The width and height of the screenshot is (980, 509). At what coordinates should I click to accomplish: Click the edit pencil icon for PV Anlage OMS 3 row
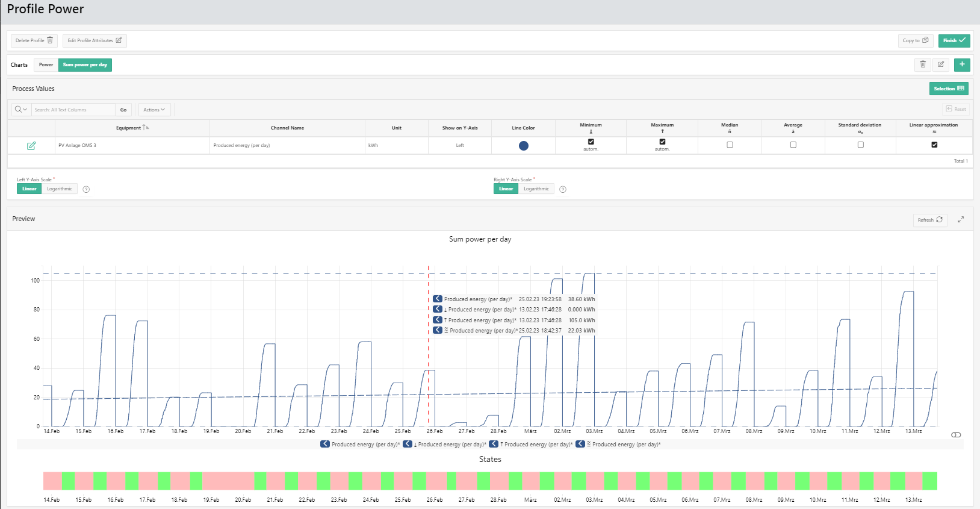click(31, 146)
